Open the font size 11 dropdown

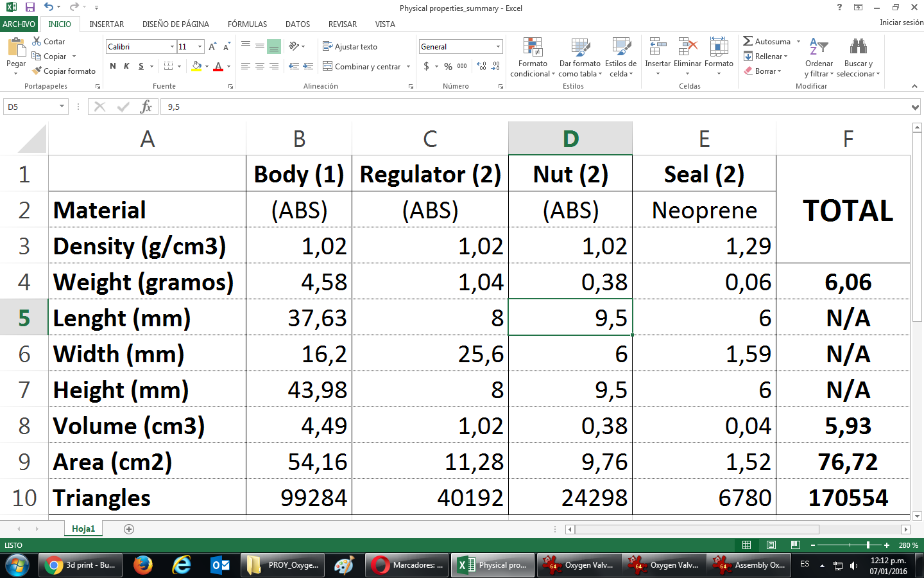(x=200, y=47)
